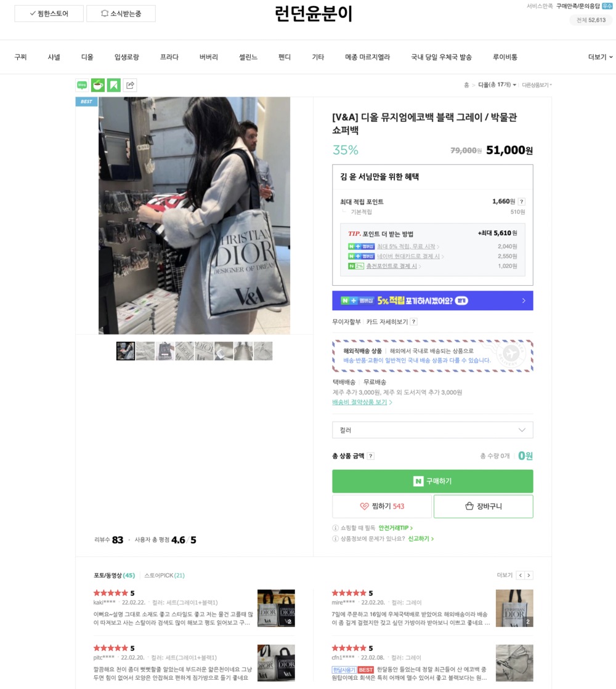Switch to 스토어PICK reviews tab

164,575
